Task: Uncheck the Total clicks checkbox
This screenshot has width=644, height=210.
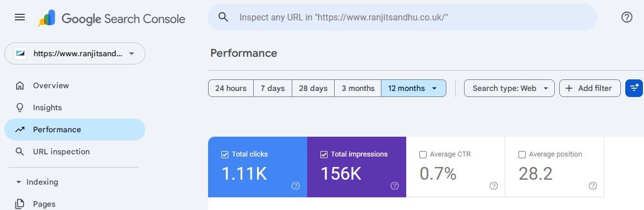Action: [x=225, y=154]
